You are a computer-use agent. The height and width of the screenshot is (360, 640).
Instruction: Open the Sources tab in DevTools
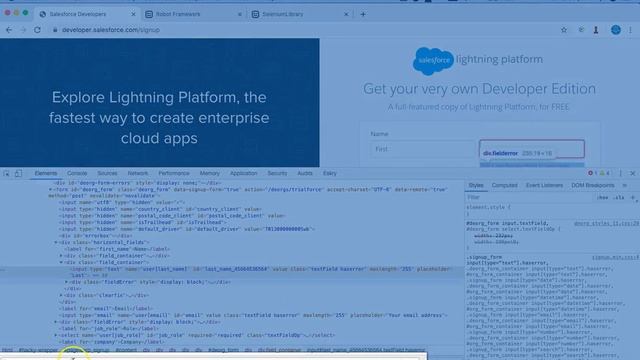point(107,173)
